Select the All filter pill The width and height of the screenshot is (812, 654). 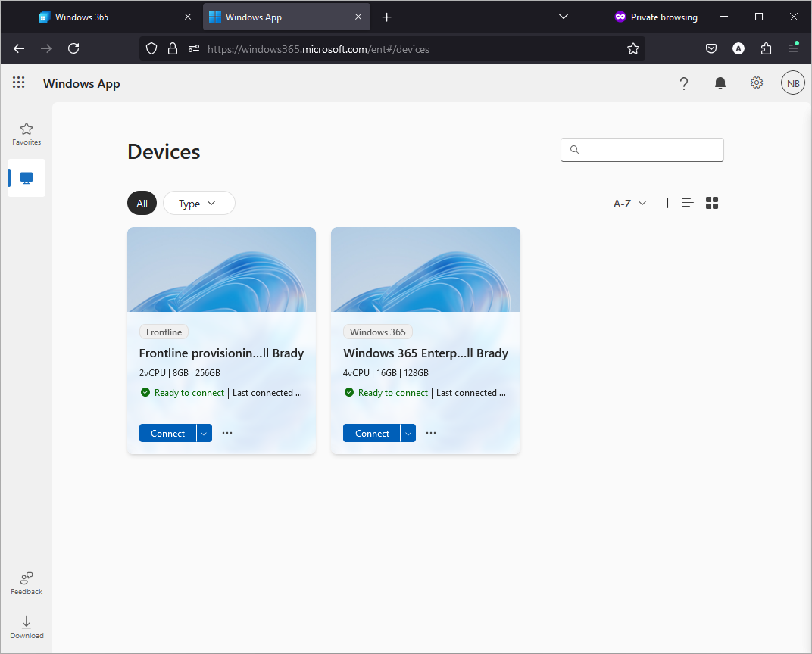click(142, 204)
